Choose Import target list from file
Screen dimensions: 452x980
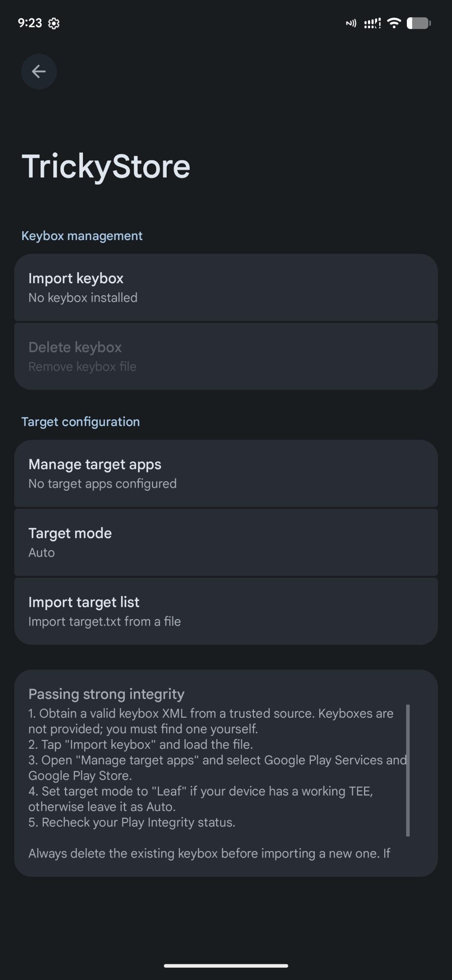(226, 611)
